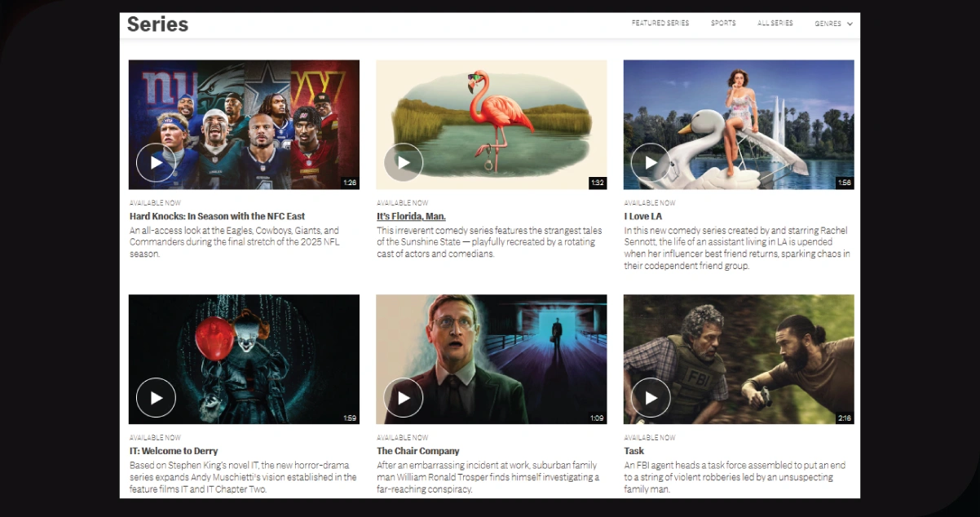This screenshot has width=980, height=517.
Task: Click The Chair Company title
Action: pos(418,451)
